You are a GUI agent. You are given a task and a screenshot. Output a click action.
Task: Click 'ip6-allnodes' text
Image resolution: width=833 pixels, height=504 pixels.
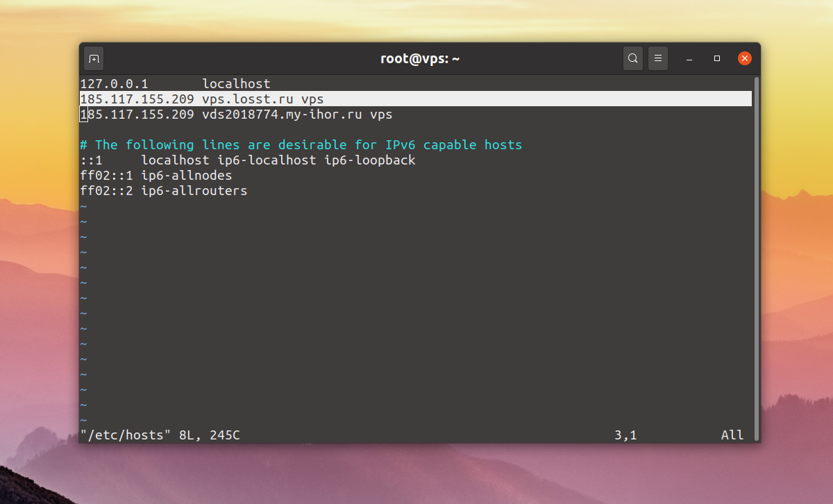click(x=187, y=175)
